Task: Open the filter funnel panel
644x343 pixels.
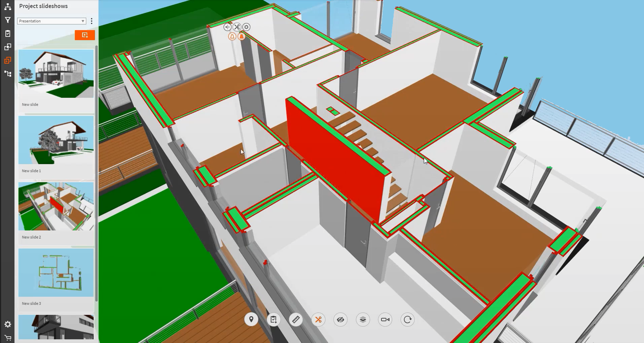Action: coord(7,20)
